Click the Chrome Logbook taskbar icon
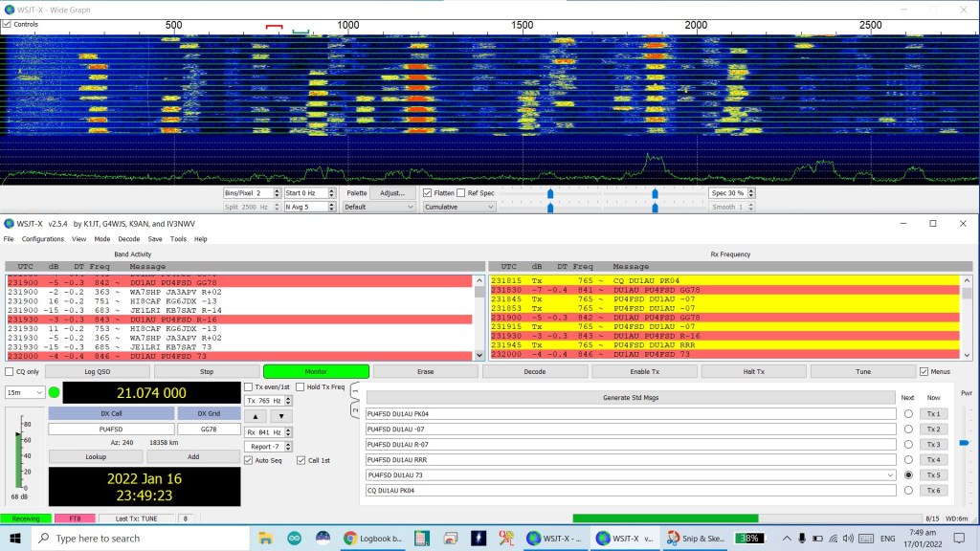The width and height of the screenshot is (980, 551). 373,539
